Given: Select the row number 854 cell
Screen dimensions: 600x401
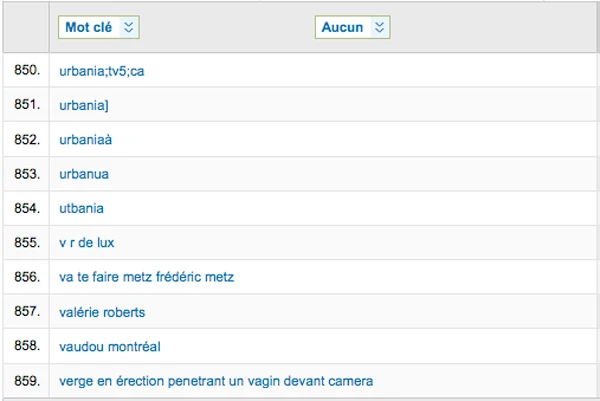Looking at the screenshot, I should [x=26, y=208].
